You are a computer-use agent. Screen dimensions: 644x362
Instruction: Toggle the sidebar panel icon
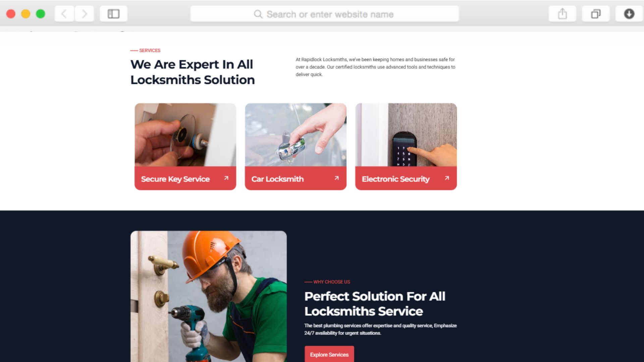coord(113,14)
